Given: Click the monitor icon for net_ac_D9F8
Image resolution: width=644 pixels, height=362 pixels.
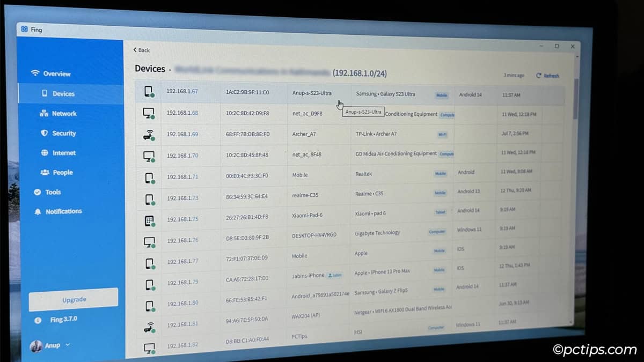Looking at the screenshot, I should coord(149,112).
